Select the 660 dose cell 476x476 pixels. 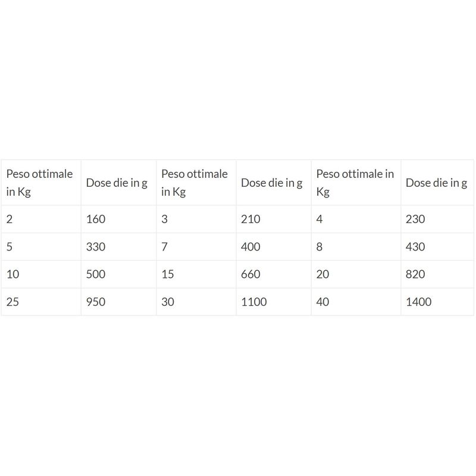pyautogui.click(x=250, y=274)
